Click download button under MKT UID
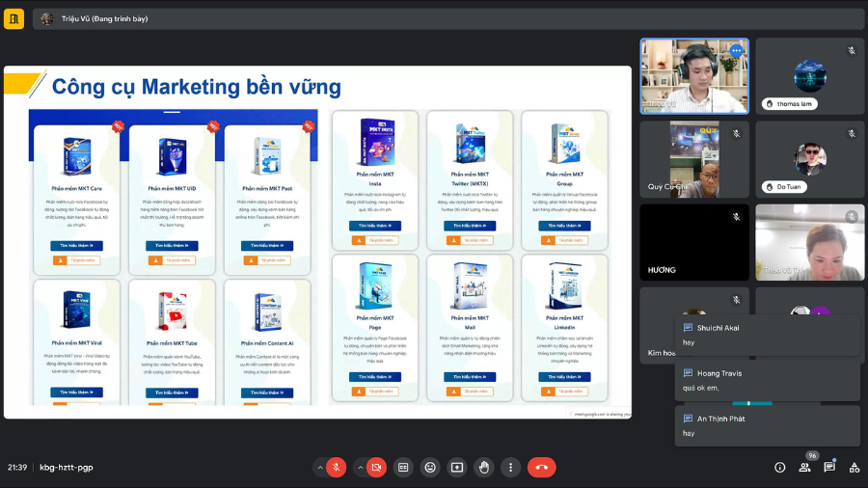Image resolution: width=868 pixels, height=488 pixels. (x=172, y=260)
